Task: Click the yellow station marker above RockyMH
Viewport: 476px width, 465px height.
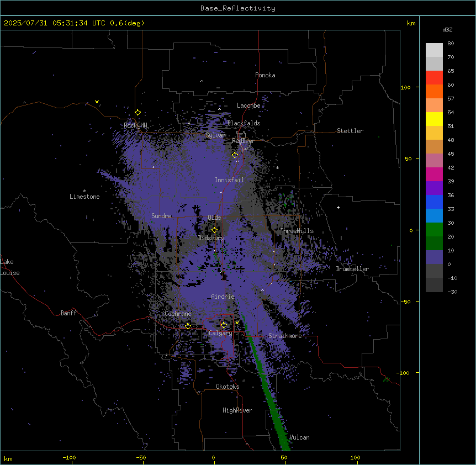Action: click(x=138, y=113)
